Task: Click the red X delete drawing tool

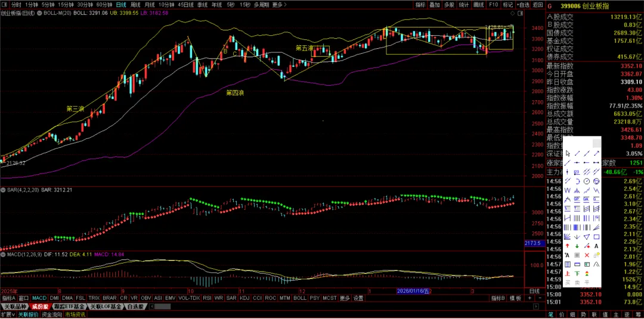Action: [x=587, y=255]
